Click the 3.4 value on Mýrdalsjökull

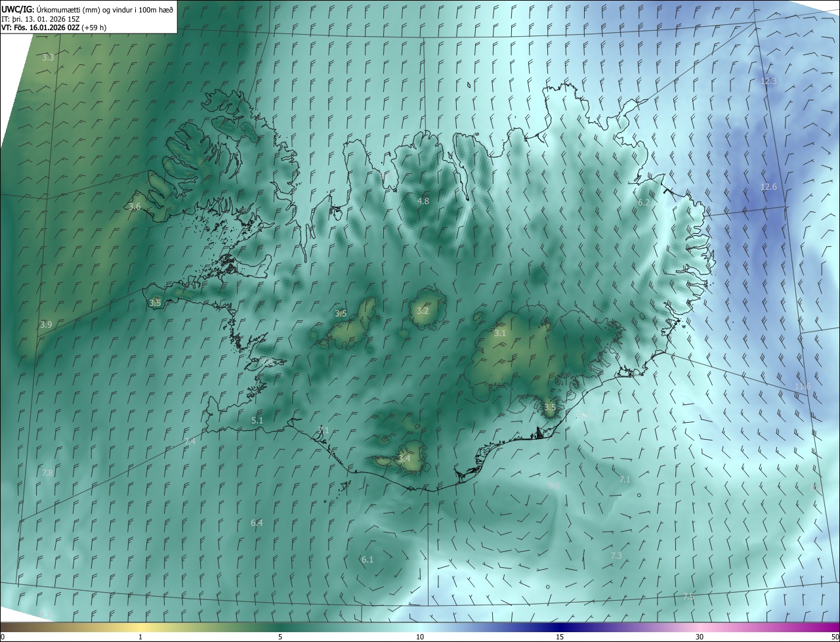(x=404, y=458)
